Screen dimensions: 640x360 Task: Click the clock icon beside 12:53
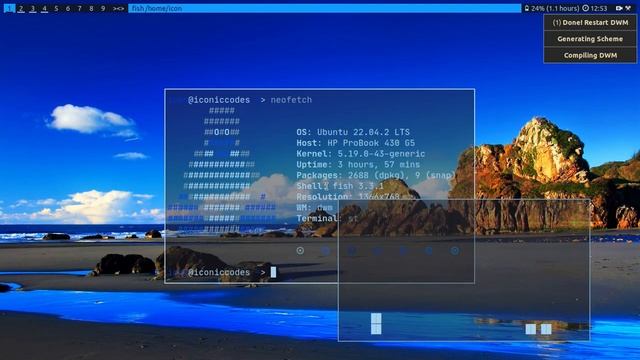[x=585, y=8]
